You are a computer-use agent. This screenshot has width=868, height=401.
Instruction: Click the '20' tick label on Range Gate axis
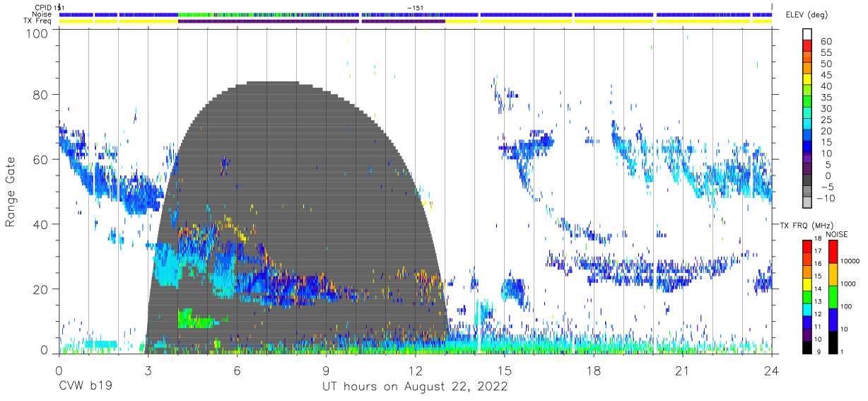(41, 289)
